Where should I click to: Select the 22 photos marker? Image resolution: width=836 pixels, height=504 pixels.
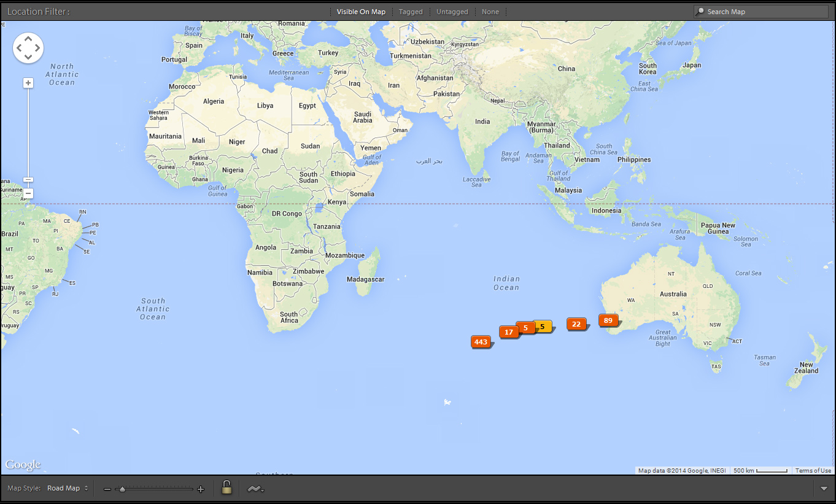coord(576,324)
